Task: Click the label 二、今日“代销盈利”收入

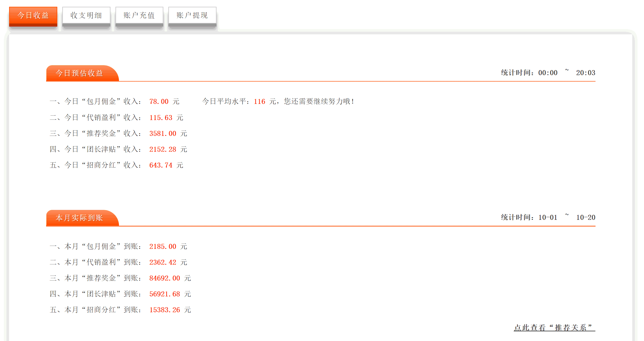Action: [95, 118]
